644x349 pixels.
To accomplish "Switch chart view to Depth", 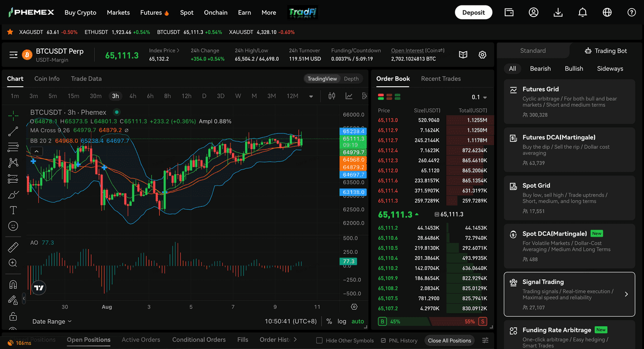I will 351,79.
